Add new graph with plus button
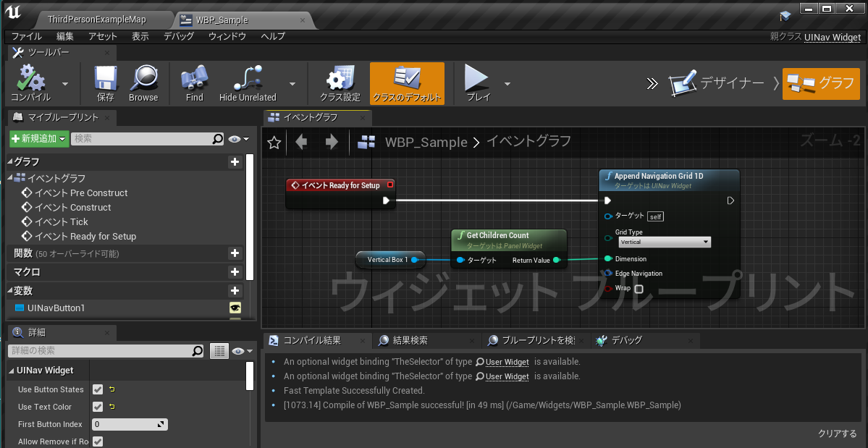Image resolution: width=868 pixels, height=448 pixels. pos(235,161)
